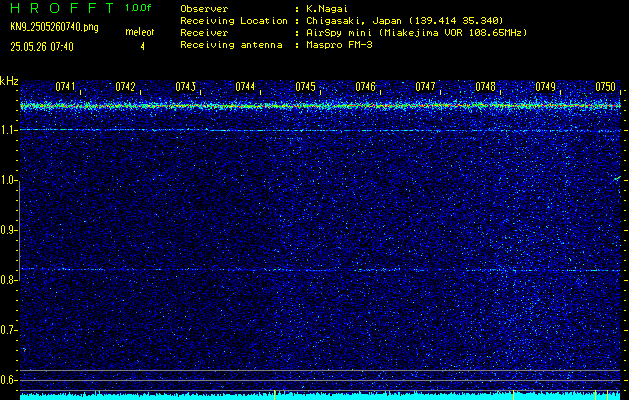Click the 0.7 kHz axis label

pos(8,330)
